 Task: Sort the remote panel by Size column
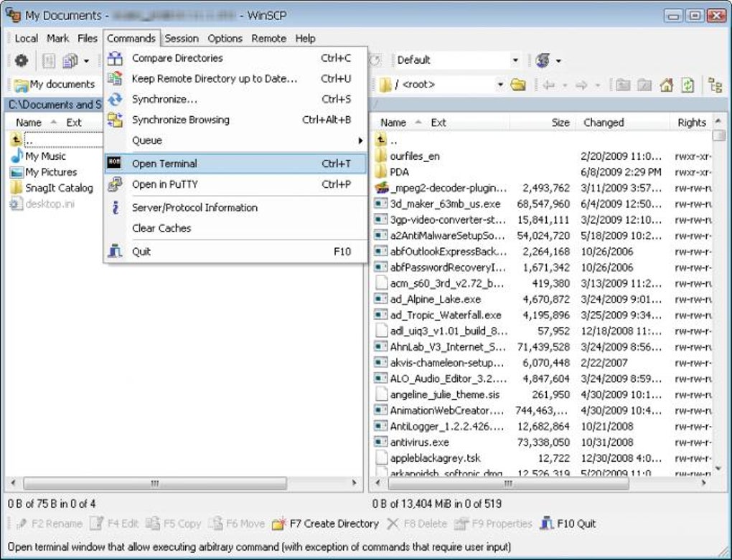pos(543,123)
